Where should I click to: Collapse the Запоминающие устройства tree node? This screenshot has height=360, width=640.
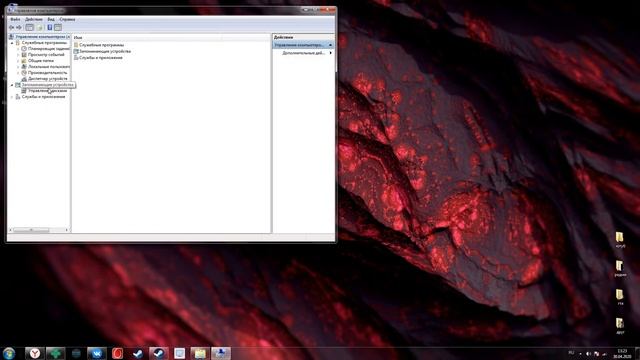tap(12, 85)
